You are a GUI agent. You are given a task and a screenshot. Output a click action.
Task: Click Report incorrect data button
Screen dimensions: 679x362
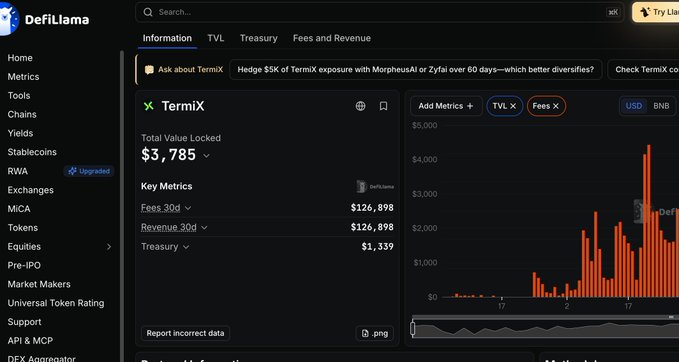(185, 333)
